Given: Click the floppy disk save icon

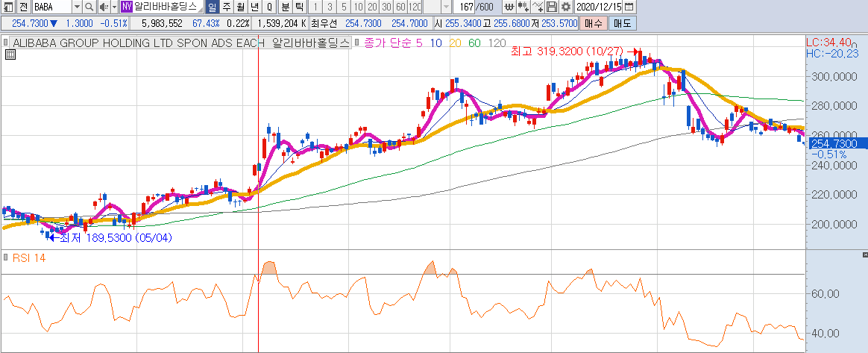Looking at the screenshot, I should tap(551, 7).
